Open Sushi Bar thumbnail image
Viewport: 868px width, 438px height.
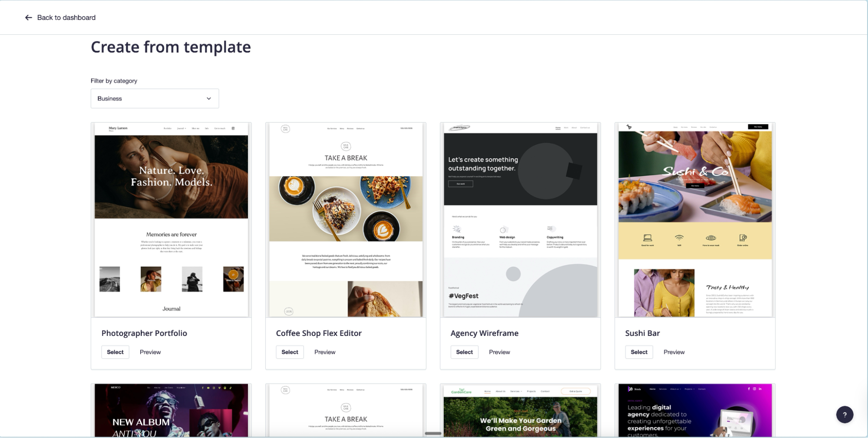[x=695, y=220]
